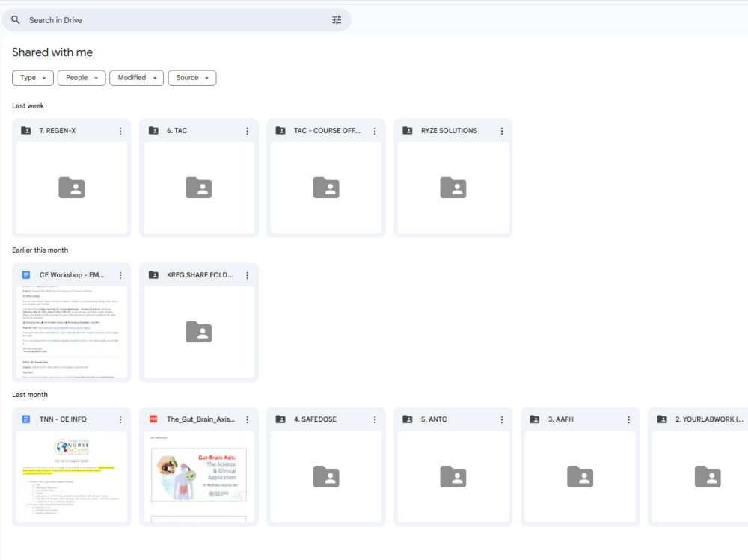748x560 pixels.
Task: Select the 4. SAFEDOSE folder thumbnail
Action: point(326,476)
